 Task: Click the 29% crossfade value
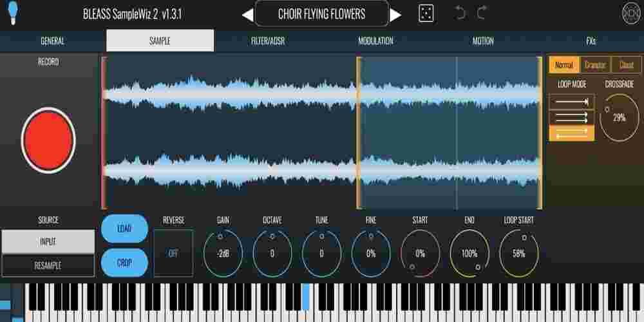click(x=620, y=118)
